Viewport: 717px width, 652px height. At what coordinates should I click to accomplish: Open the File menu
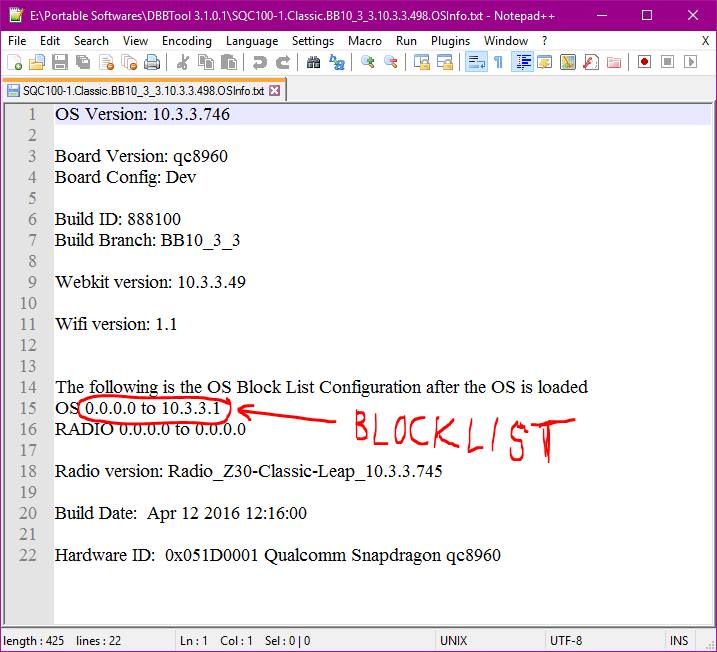tap(17, 41)
